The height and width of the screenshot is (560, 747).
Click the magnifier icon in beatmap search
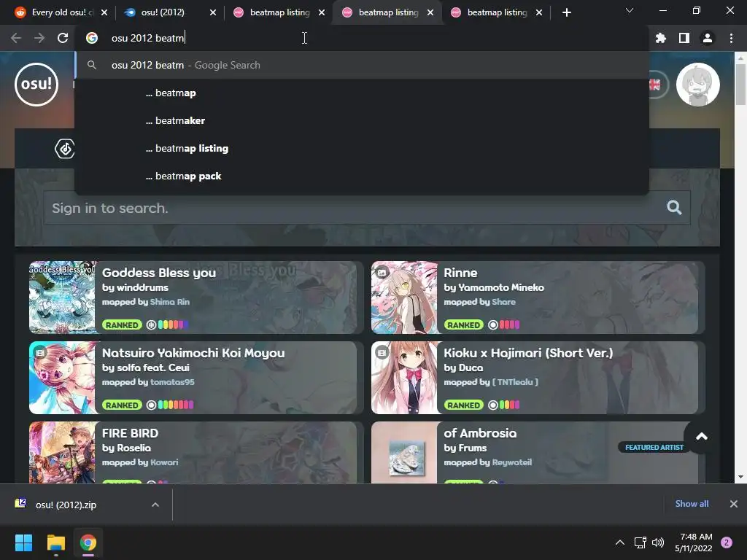(x=674, y=207)
